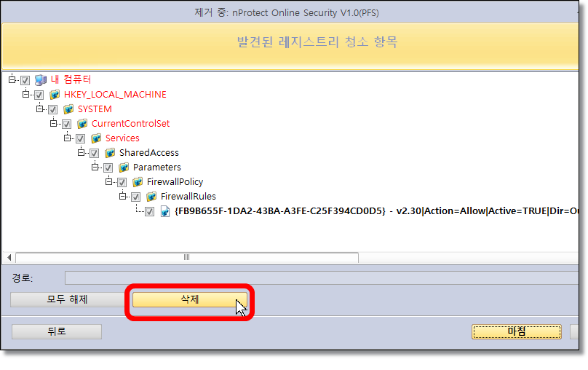The width and height of the screenshot is (588, 370).
Task: Toggle the Parameters checkbox
Action: 108,168
